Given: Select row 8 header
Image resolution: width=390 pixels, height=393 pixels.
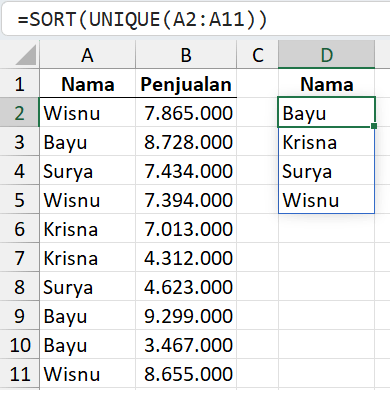Looking at the screenshot, I should tap(19, 286).
